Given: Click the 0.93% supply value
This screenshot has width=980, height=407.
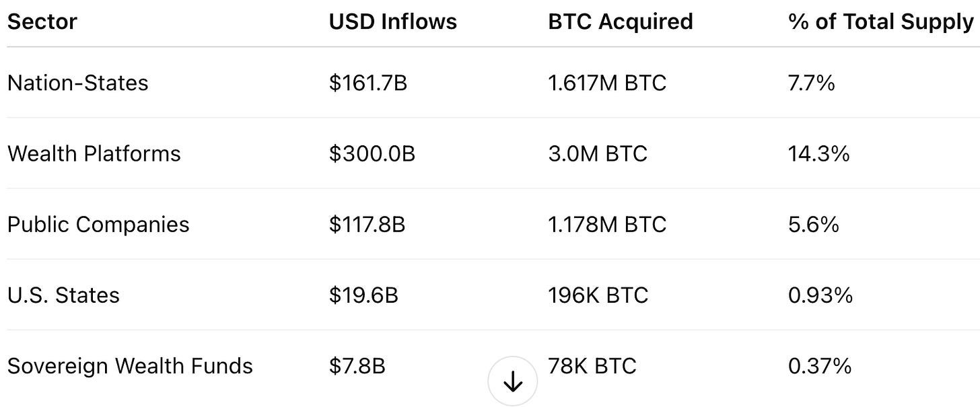Looking at the screenshot, I should (x=820, y=295).
